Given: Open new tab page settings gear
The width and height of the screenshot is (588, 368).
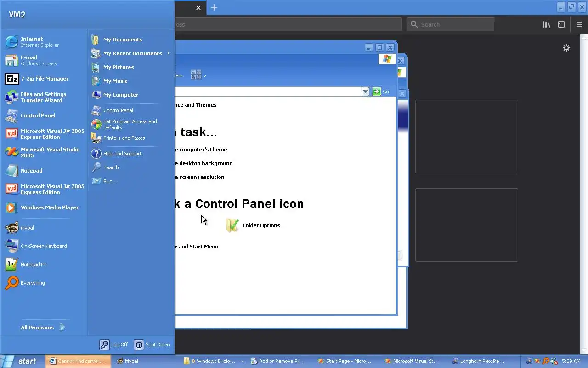Looking at the screenshot, I should tap(566, 48).
